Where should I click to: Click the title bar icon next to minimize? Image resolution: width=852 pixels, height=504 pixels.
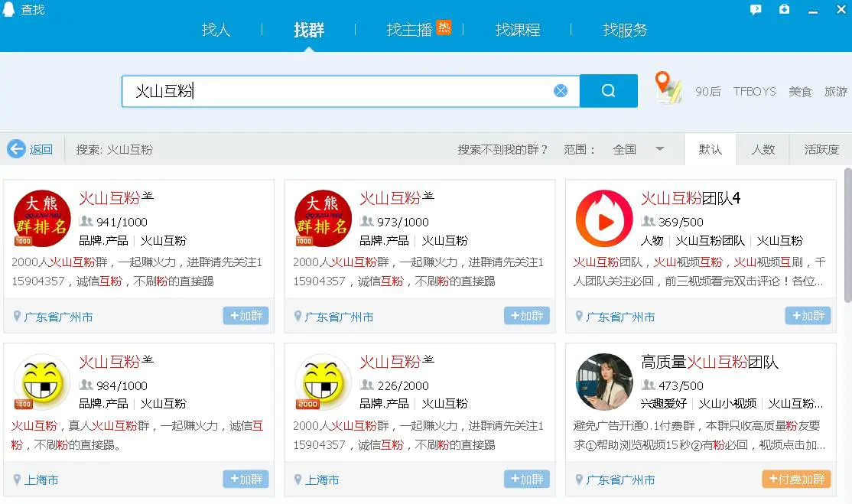tap(784, 9)
